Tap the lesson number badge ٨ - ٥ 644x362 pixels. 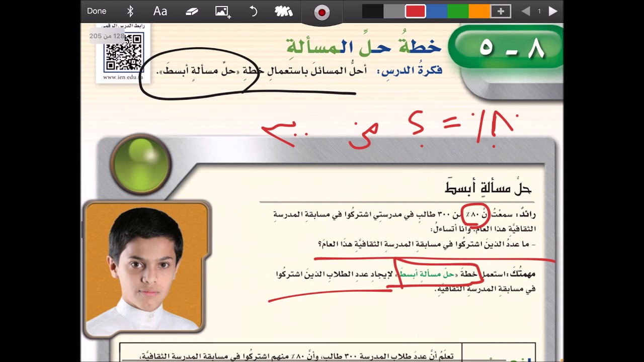pos(507,48)
